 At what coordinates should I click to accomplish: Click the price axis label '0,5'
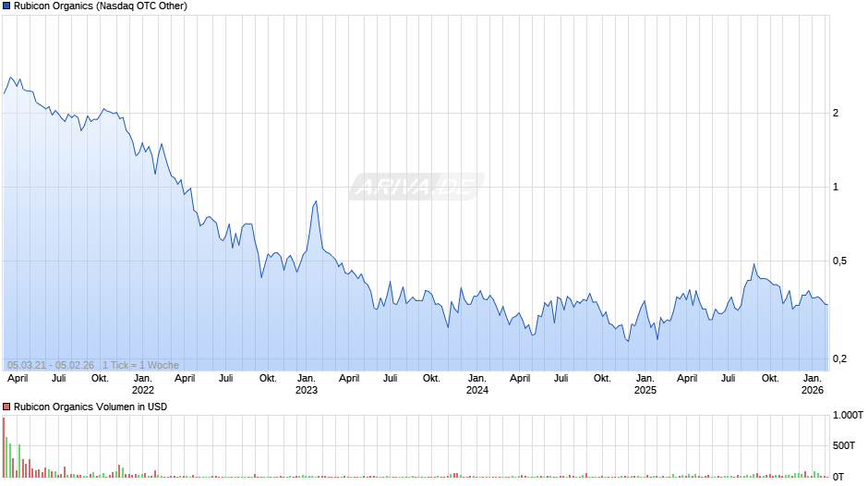[839, 261]
